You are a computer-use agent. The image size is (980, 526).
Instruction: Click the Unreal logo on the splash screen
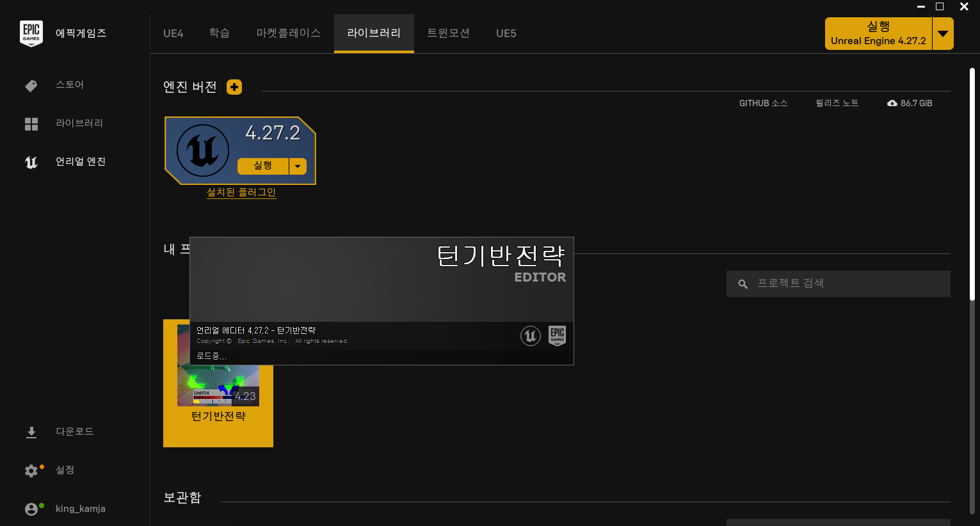pyautogui.click(x=531, y=335)
